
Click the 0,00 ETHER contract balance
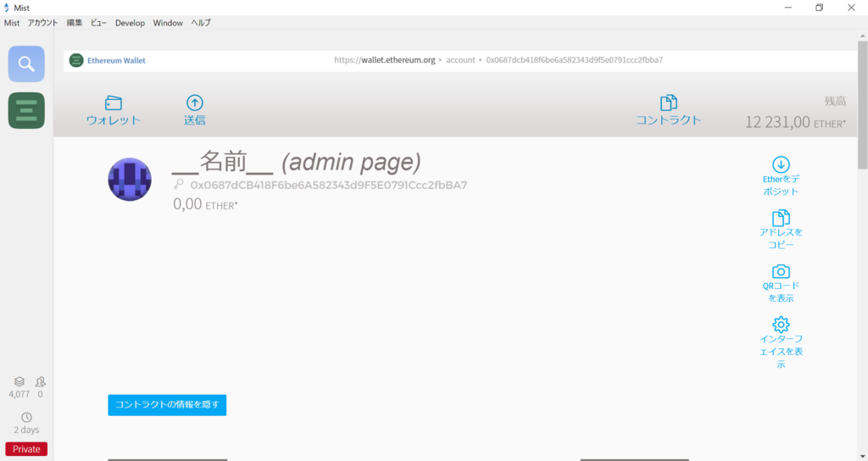coord(205,204)
